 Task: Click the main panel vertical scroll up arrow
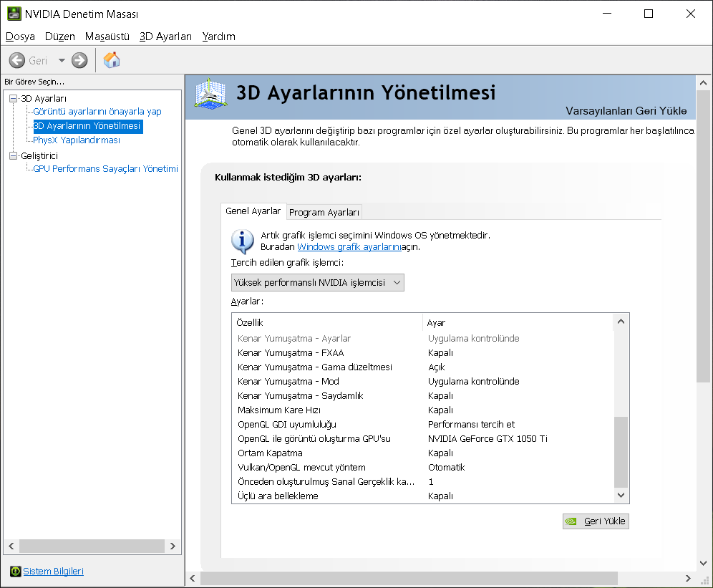pos(703,83)
